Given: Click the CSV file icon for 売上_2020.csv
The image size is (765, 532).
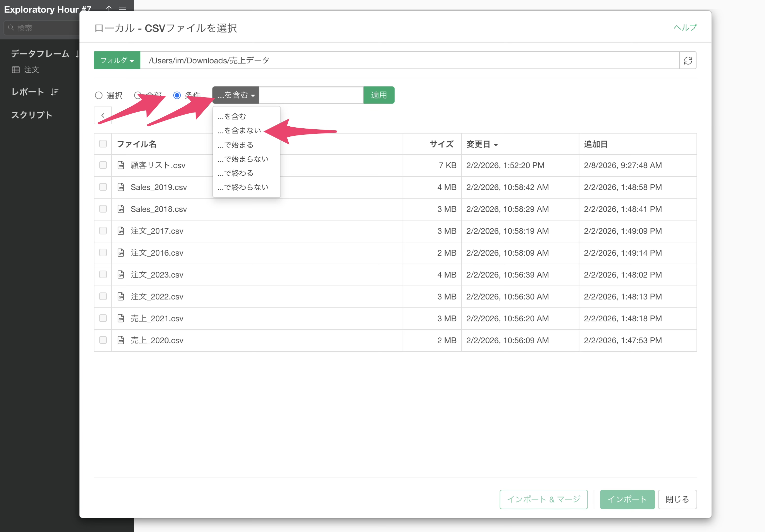Looking at the screenshot, I should pos(121,340).
